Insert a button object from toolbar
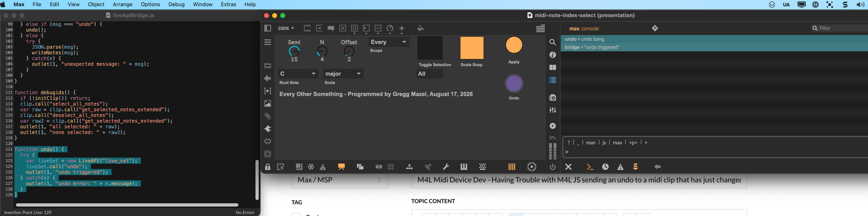Viewport: 868px width, 216px height. click(355, 28)
